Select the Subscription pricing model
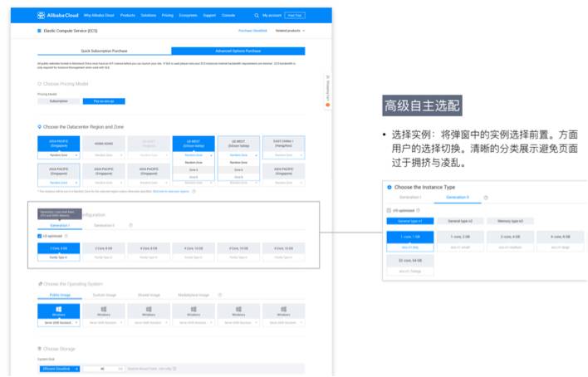 tap(58, 101)
